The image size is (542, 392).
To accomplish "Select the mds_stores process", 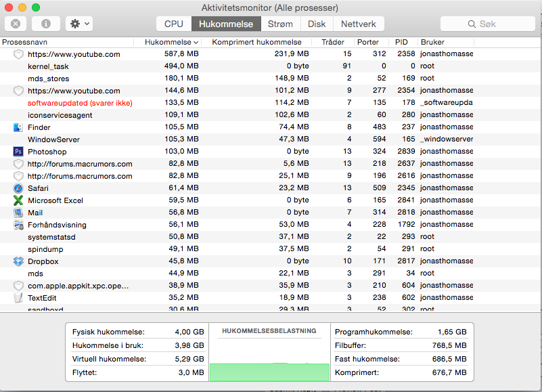I will [x=270, y=79].
